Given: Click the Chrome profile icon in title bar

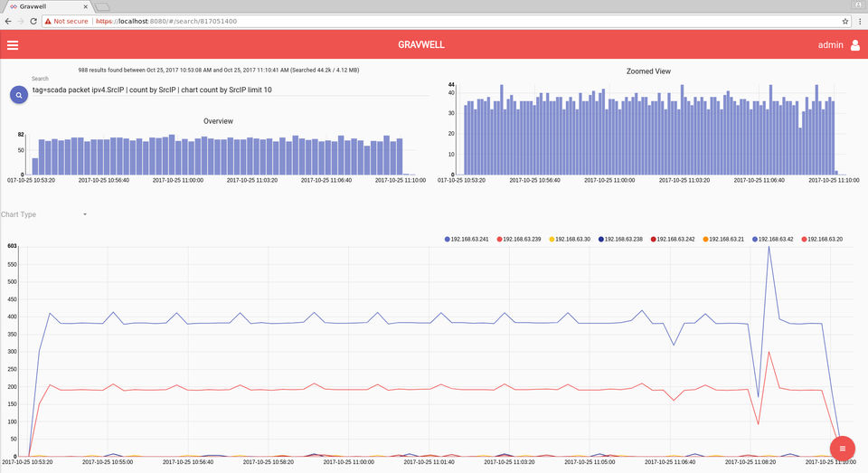Looking at the screenshot, I should pyautogui.click(x=859, y=5).
